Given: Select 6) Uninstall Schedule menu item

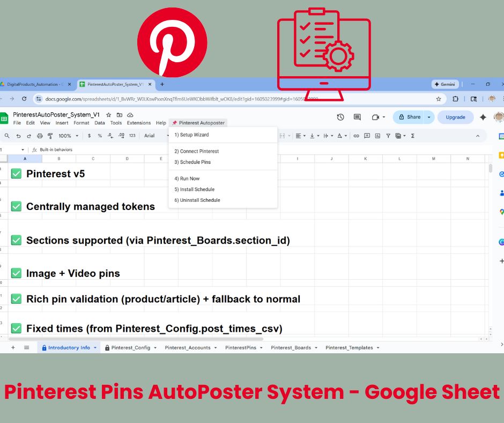Looking at the screenshot, I should click(223, 200).
